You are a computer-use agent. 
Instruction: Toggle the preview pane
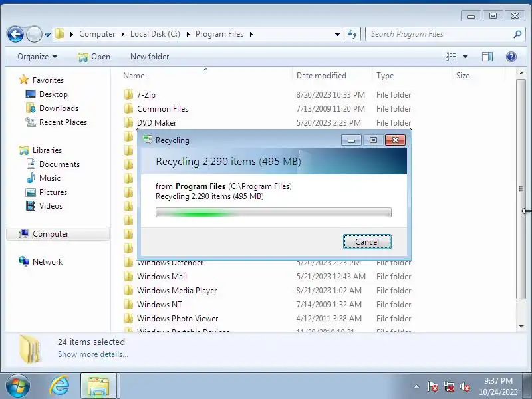point(487,57)
